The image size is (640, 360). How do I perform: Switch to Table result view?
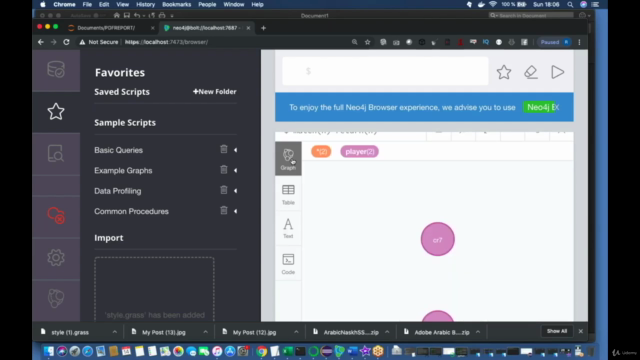tap(288, 194)
